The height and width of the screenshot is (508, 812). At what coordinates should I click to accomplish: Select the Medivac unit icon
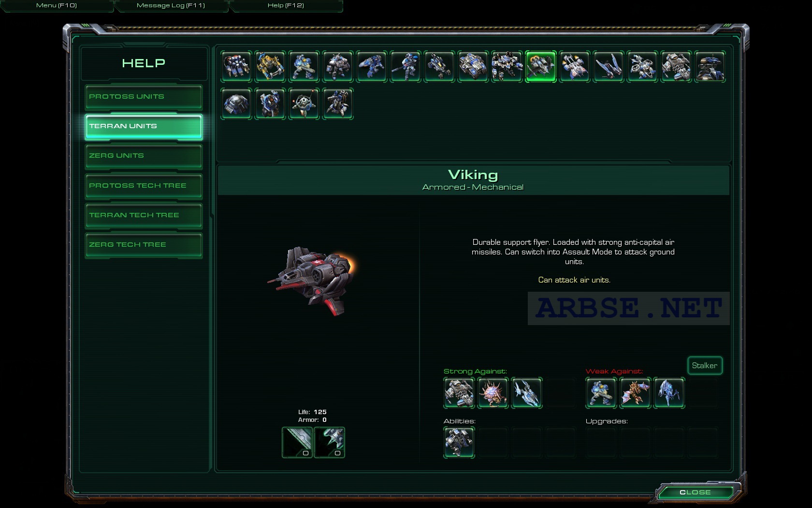[x=575, y=66]
